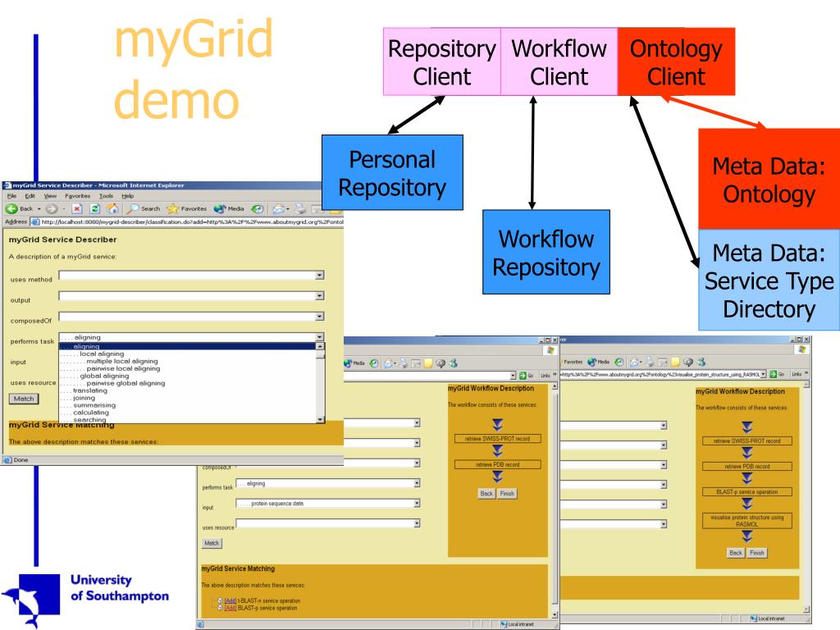840x630 pixels.
Task: Click page icon beside Service Describer address URL
Action: [35, 221]
